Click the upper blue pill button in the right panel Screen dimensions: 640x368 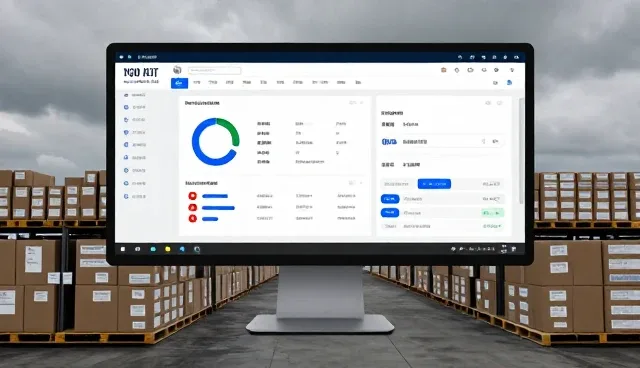pyautogui.click(x=390, y=199)
